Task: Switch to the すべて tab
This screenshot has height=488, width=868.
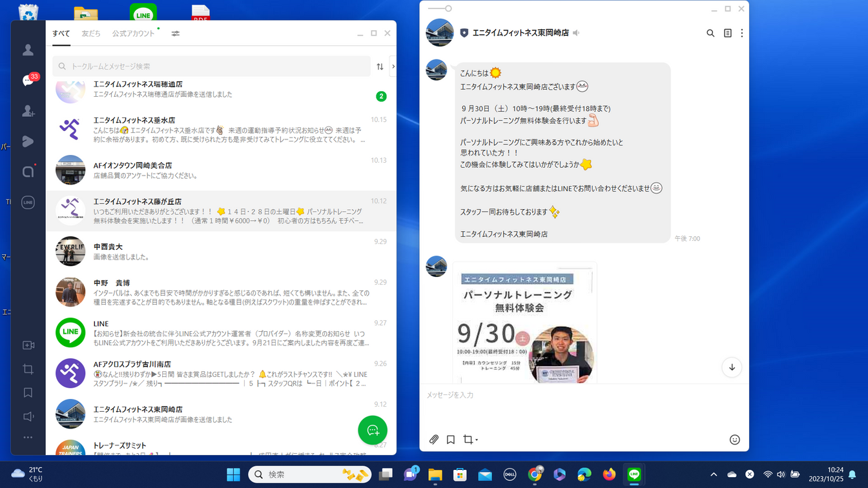Action: [x=61, y=34]
